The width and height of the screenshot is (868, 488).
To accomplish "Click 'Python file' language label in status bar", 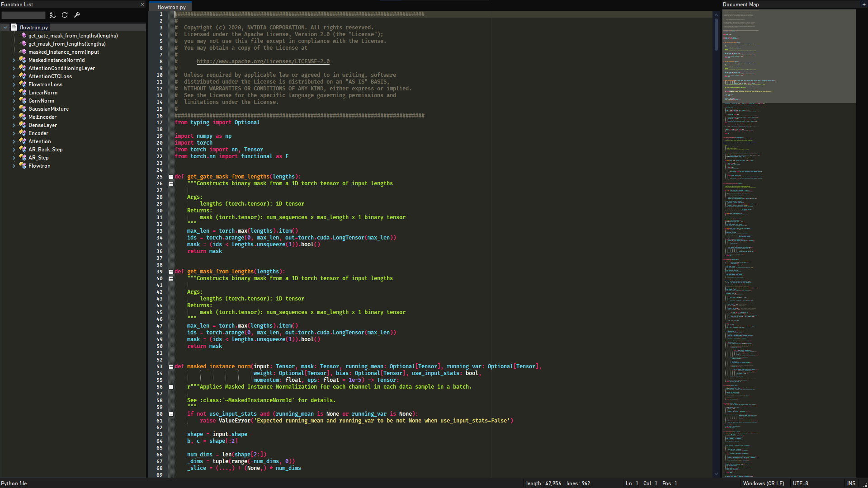I will [x=14, y=483].
